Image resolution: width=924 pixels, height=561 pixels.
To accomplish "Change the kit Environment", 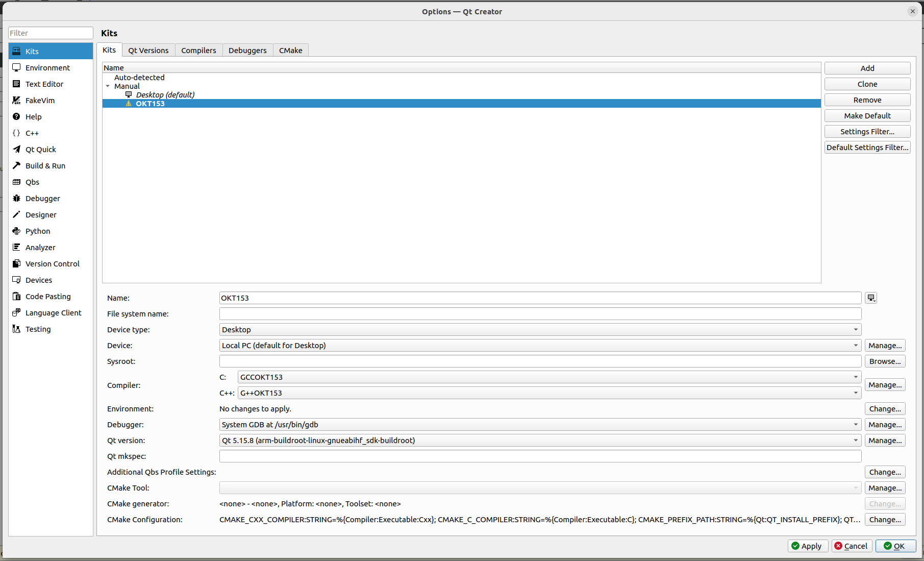I will click(x=885, y=409).
